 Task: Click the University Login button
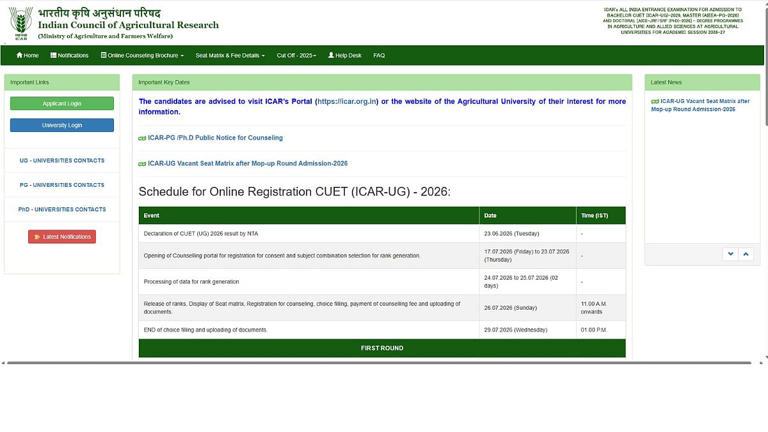(x=62, y=125)
